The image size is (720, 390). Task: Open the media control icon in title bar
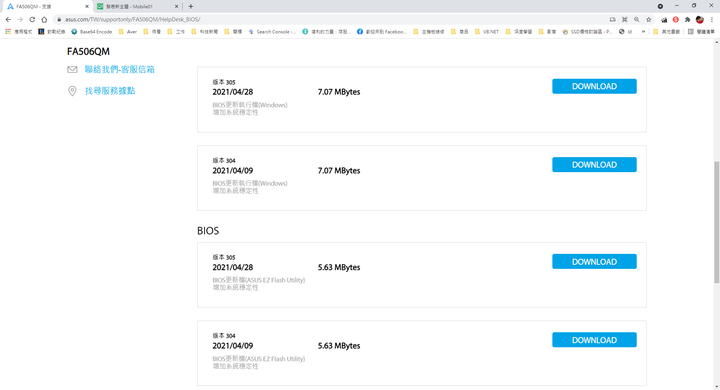click(x=660, y=6)
